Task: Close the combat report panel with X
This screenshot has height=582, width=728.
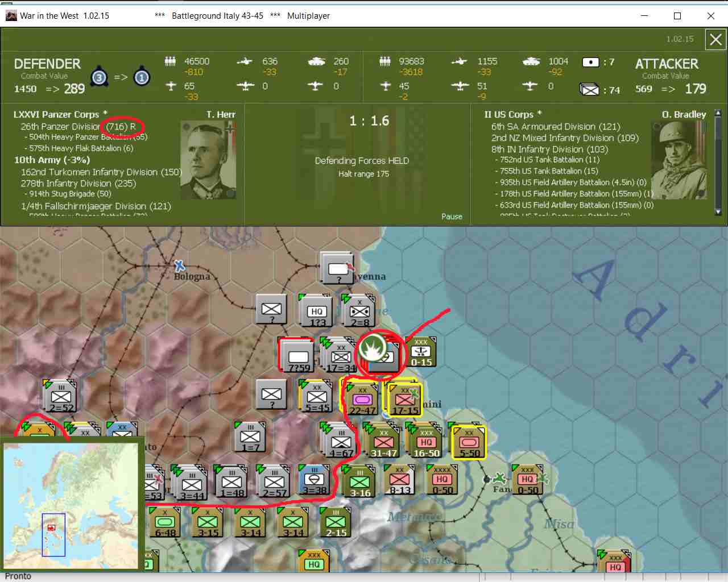Action: pyautogui.click(x=715, y=40)
